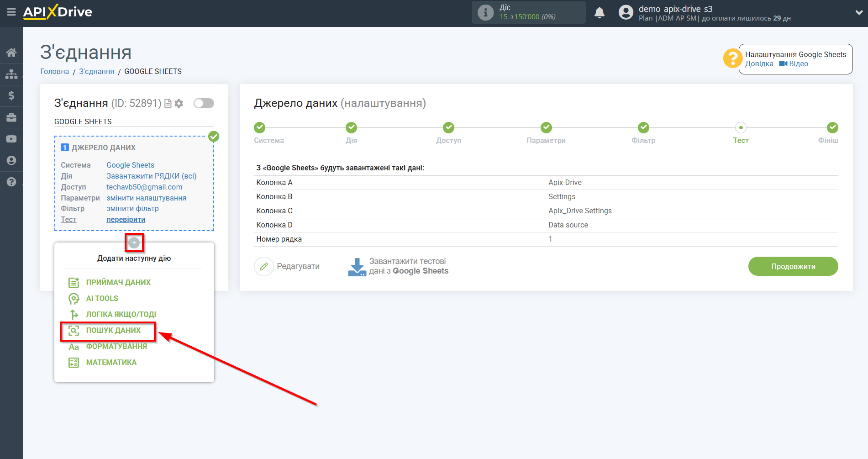Screen dimensions: 868x459
Task: Select AI TOOLS menu option
Action: [102, 298]
